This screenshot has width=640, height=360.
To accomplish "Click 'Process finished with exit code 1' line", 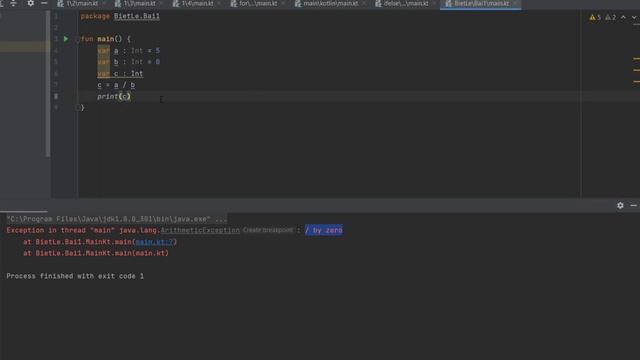I will click(x=75, y=276).
